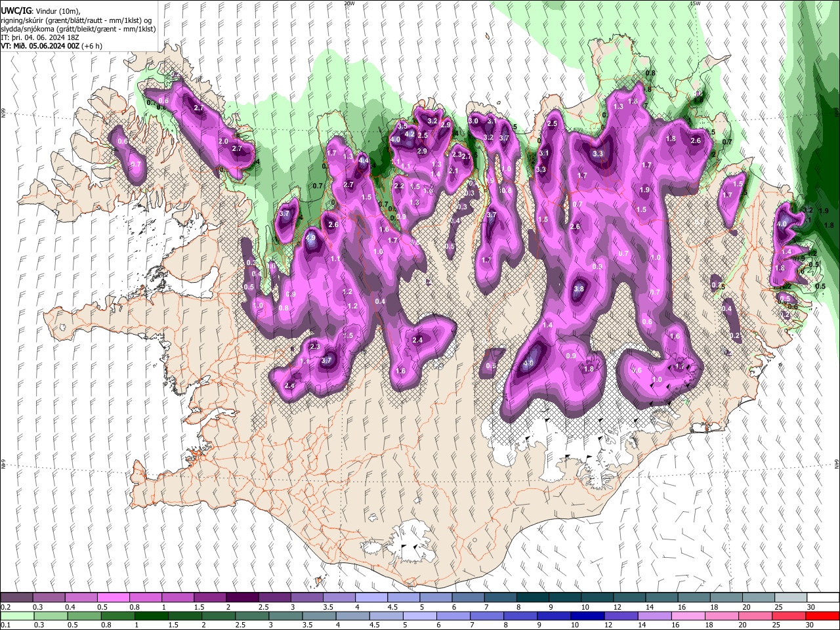The image size is (840, 630).
Task: Click the pale grey swatch between 25 and 30 in the top row
Action: [x=791, y=598]
